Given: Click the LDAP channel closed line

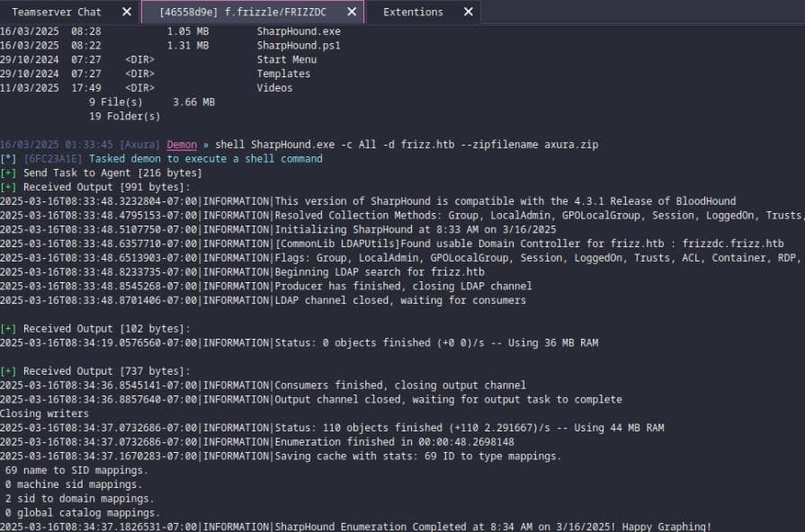Looking at the screenshot, I should pos(263,300).
